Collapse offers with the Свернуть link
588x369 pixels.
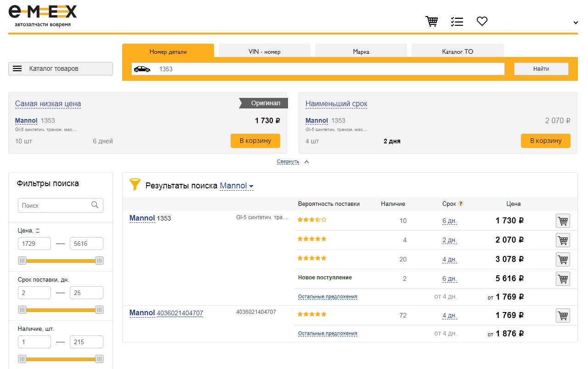288,162
